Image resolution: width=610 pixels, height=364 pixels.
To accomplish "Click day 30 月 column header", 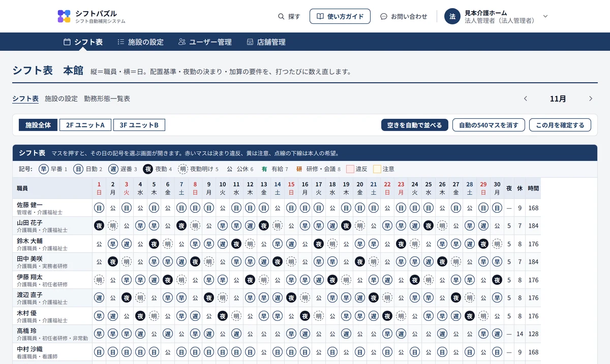I will 497,188.
